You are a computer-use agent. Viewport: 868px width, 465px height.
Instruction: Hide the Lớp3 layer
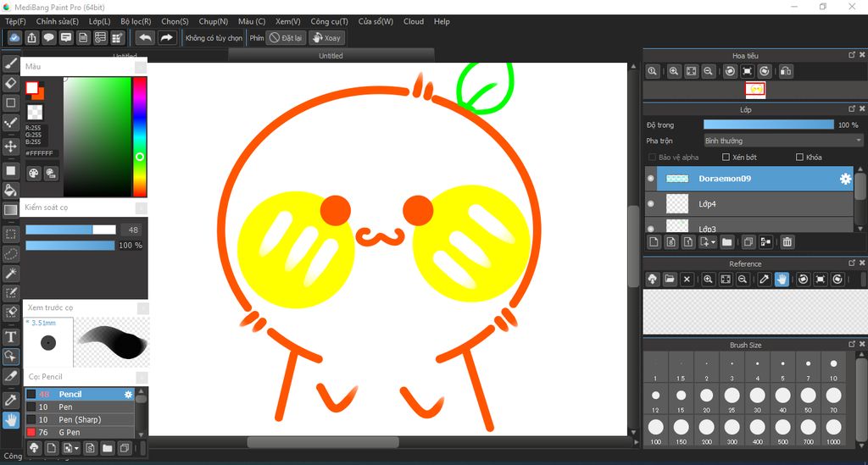pos(651,229)
